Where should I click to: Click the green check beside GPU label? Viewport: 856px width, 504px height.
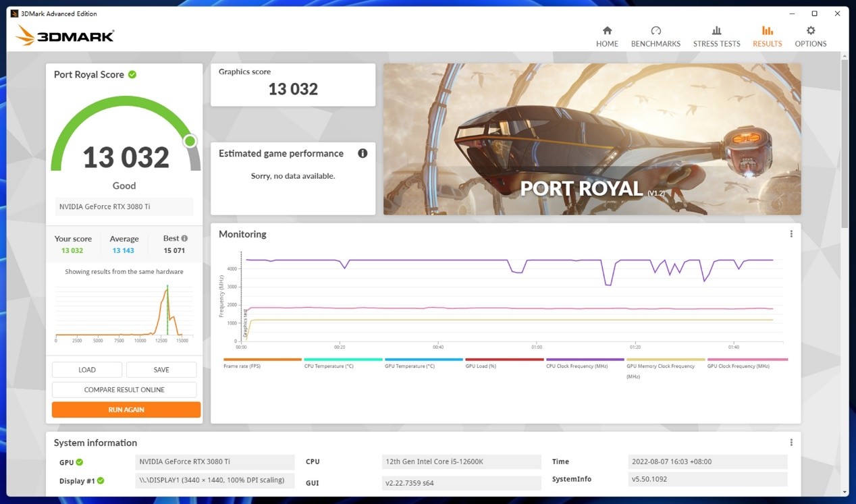point(80,462)
